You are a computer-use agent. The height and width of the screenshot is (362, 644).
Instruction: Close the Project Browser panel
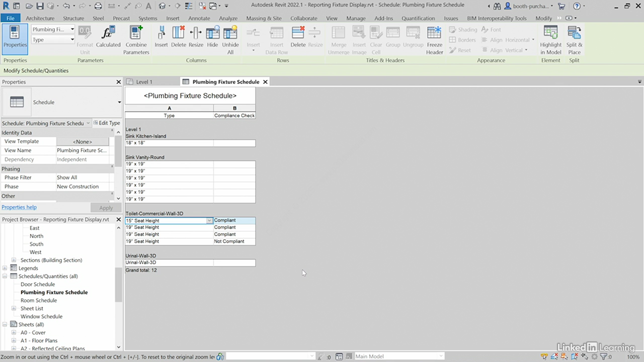point(119,220)
